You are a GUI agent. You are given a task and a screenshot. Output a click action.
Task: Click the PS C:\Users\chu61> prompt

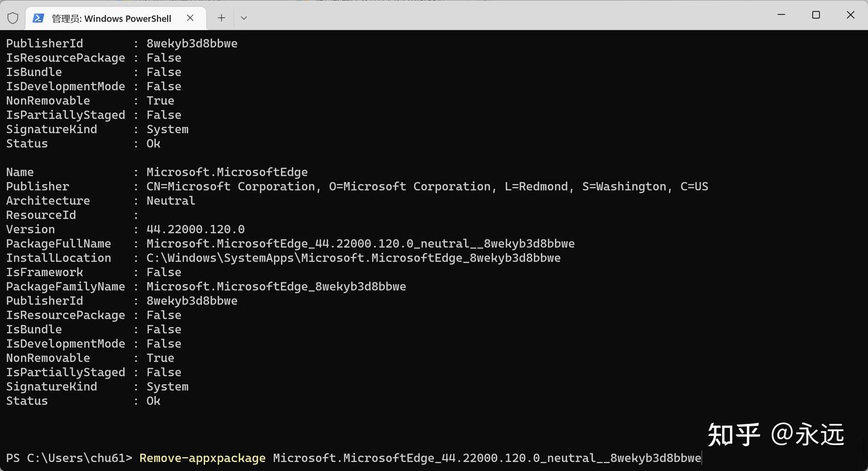point(69,458)
